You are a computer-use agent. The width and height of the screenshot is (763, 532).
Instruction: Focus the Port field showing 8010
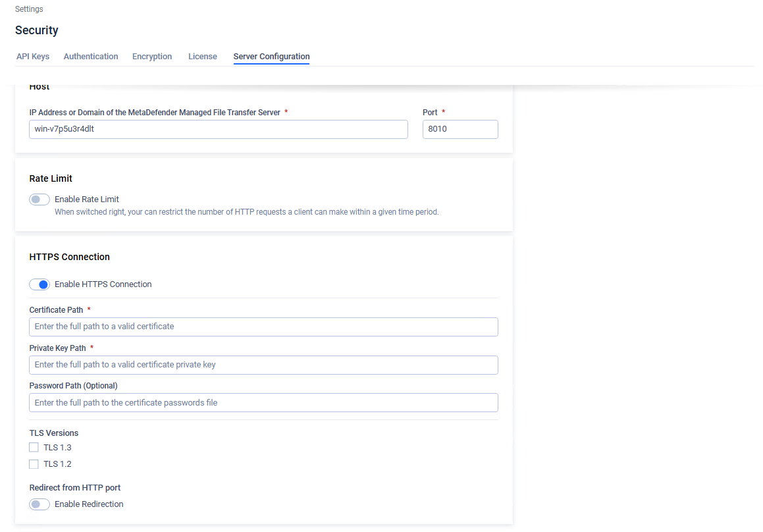pyautogui.click(x=460, y=129)
